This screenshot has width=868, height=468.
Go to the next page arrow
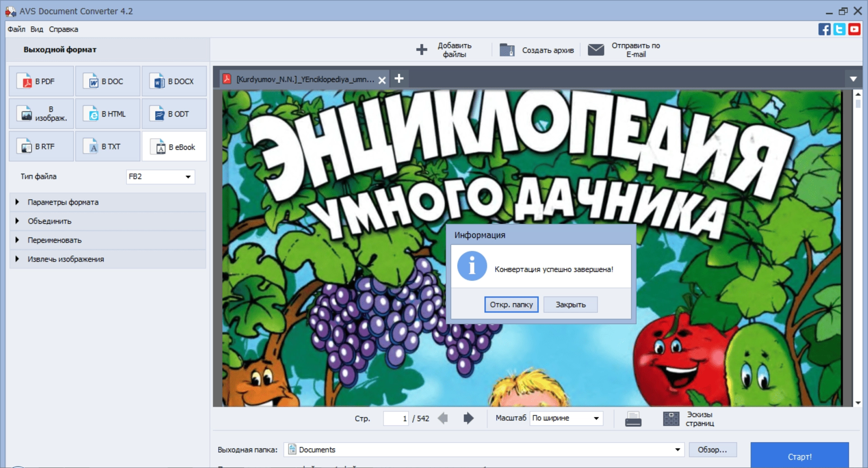click(x=468, y=418)
